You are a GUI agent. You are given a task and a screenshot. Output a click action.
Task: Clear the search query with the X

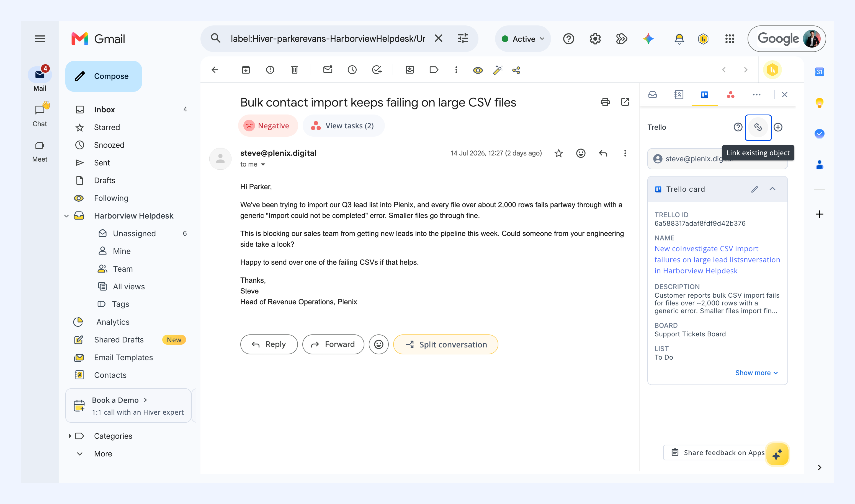439,38
